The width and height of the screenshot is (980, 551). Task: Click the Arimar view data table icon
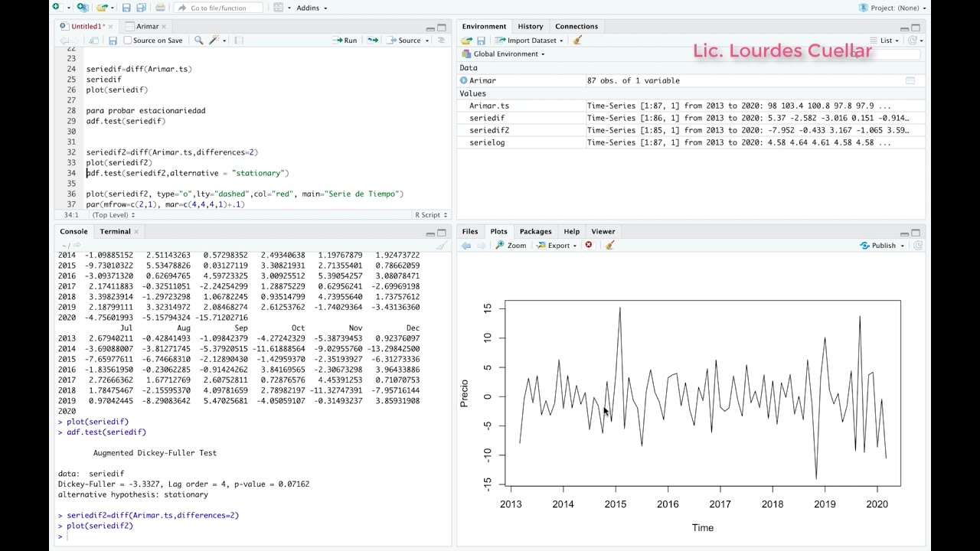tap(910, 80)
